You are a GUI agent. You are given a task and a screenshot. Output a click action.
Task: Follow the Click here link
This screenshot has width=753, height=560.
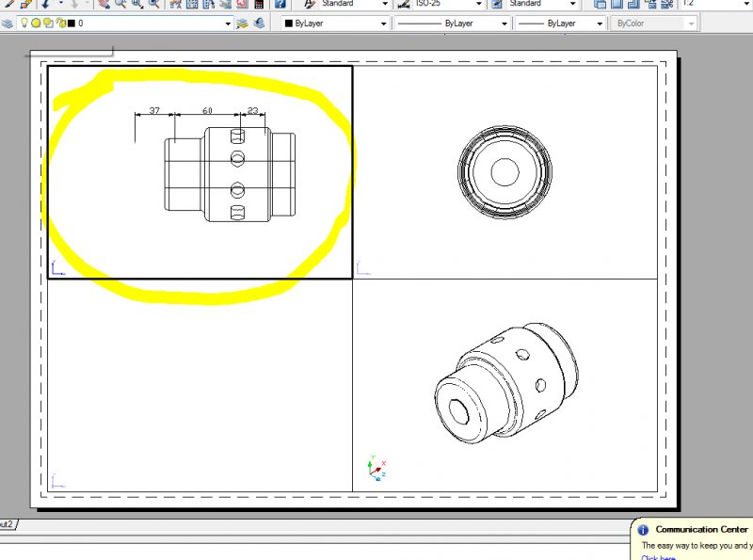click(x=658, y=557)
